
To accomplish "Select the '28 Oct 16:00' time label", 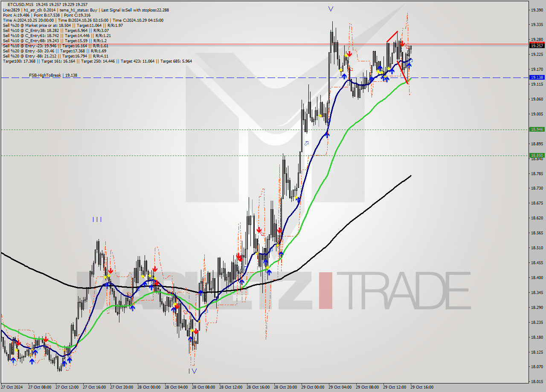I will [x=258, y=387].
